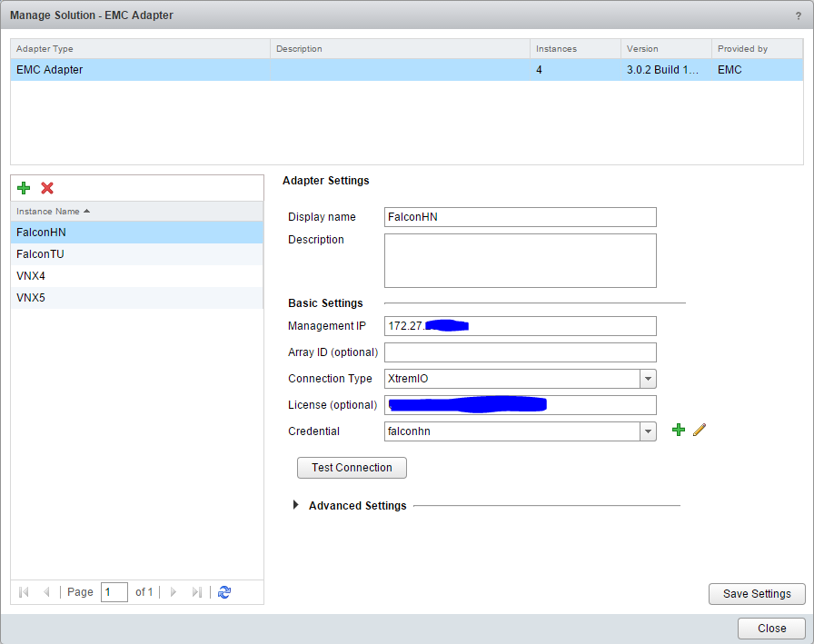Click into the Array ID field
This screenshot has height=644, width=814.
(520, 352)
